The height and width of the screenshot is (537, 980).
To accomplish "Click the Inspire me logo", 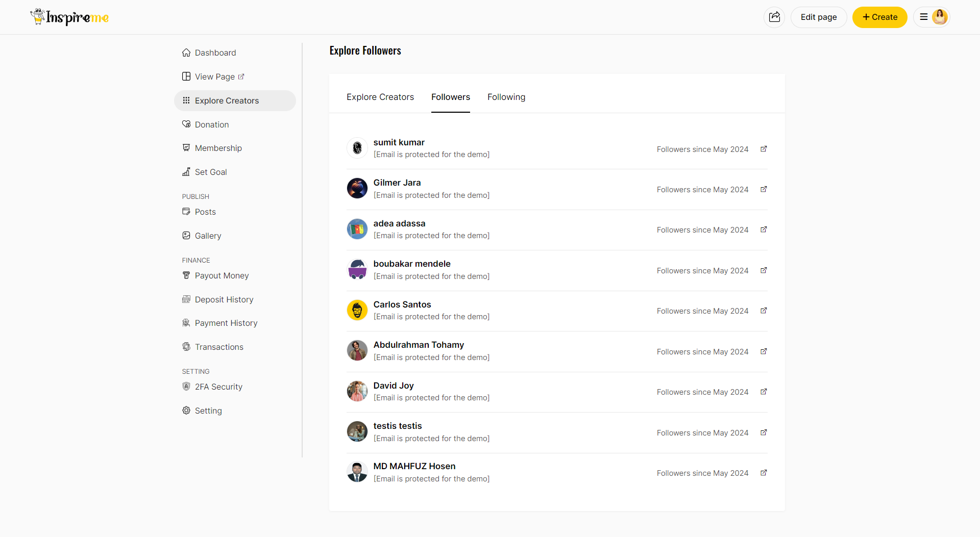I will (x=69, y=17).
